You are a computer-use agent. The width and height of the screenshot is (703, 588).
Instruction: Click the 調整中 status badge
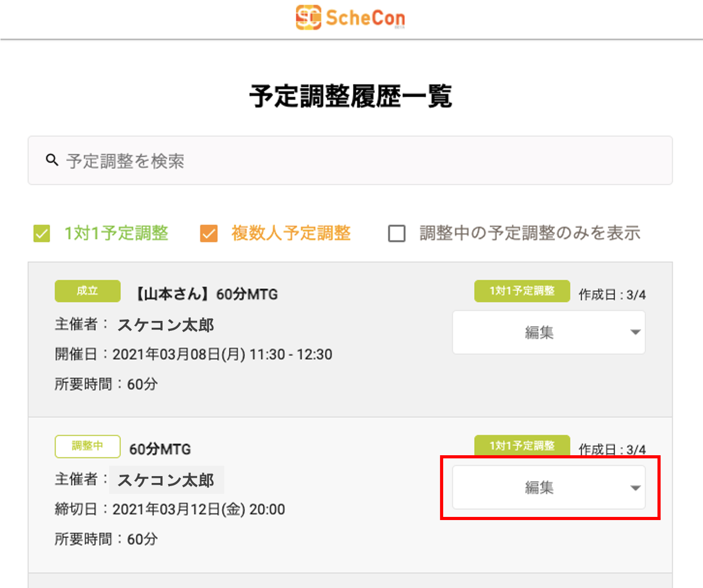click(x=87, y=446)
